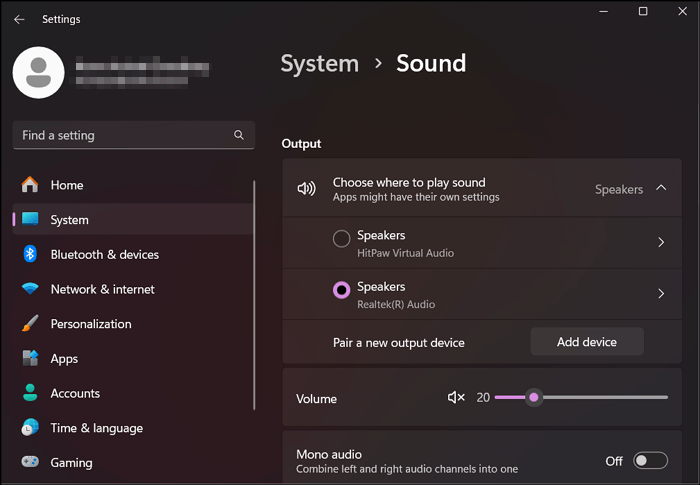Open Realtek(R) Audio speaker properties chevron
The height and width of the screenshot is (485, 700).
(661, 294)
